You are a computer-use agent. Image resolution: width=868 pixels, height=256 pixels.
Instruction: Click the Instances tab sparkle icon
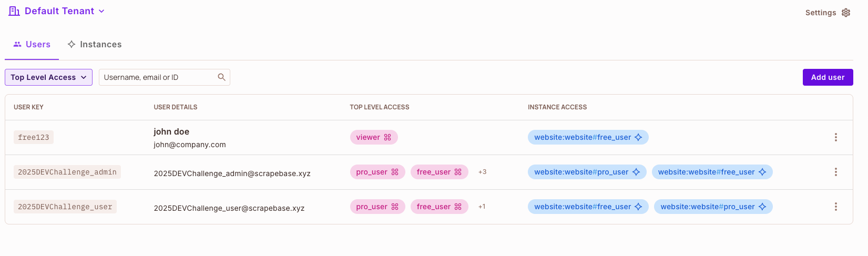pyautogui.click(x=72, y=45)
